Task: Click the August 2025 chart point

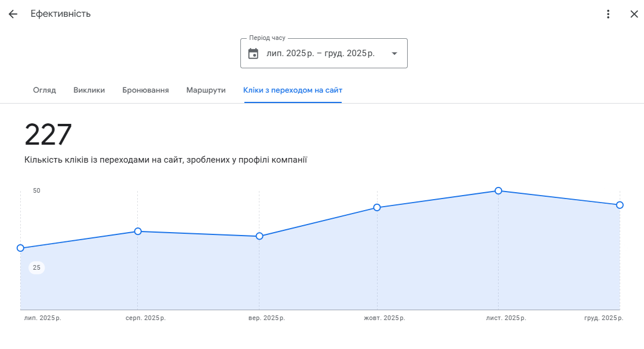Action: point(138,231)
